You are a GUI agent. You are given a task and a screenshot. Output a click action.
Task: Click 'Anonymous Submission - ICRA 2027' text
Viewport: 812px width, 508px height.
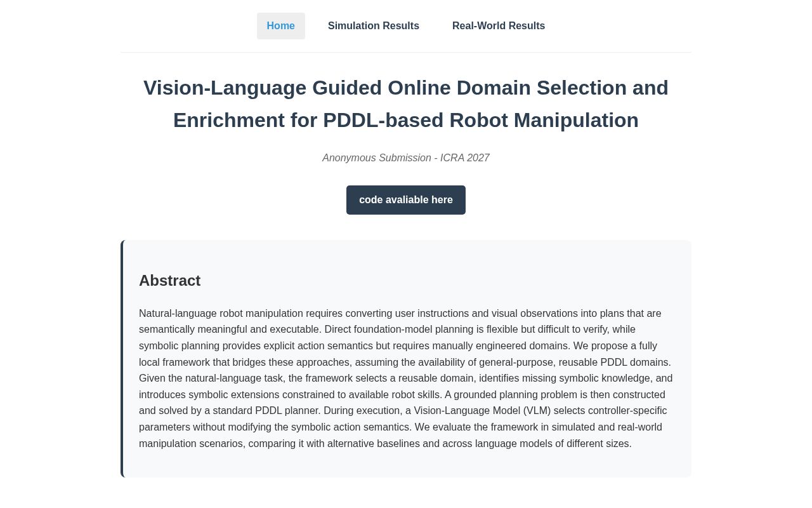tap(406, 158)
